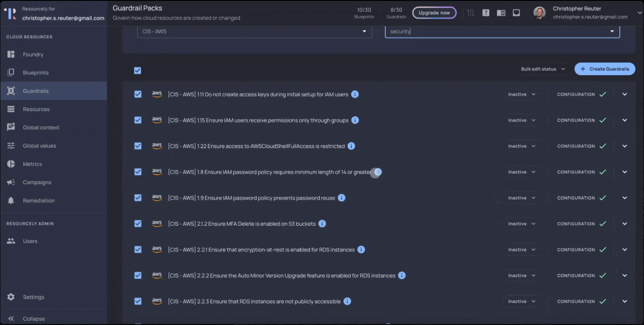Uncheck the 2.2.1 encryption-at-rest RDS guardrail

[x=138, y=250]
